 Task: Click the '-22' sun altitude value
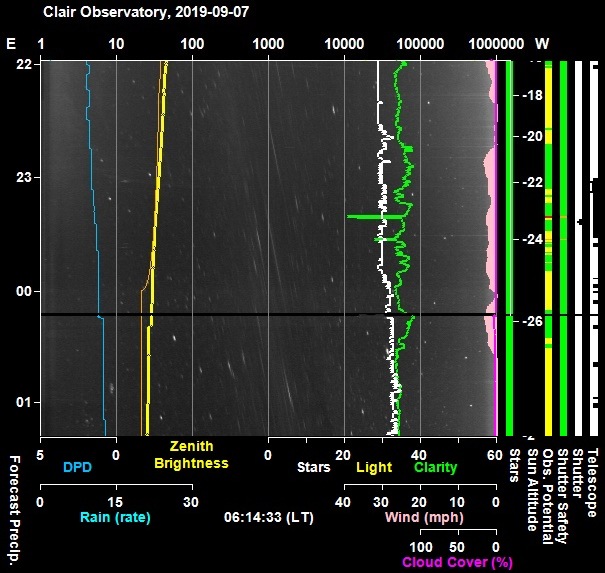[x=532, y=182]
